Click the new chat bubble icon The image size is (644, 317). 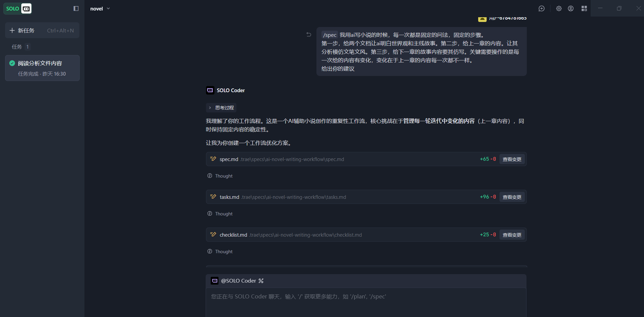coord(541,8)
